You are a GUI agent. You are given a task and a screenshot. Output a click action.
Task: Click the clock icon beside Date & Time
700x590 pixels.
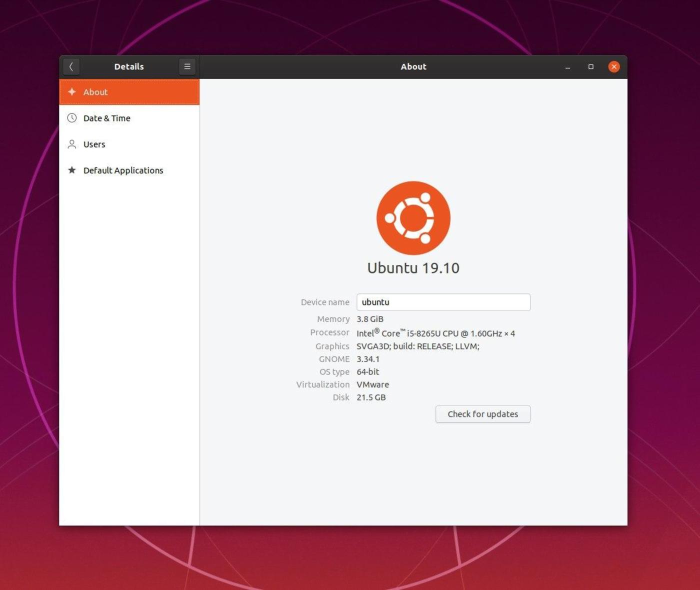(x=72, y=118)
